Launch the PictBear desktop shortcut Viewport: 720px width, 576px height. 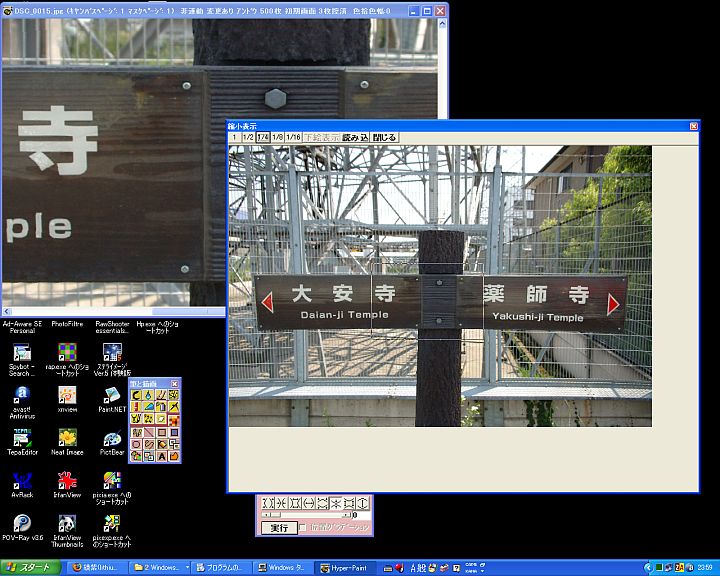coord(111,439)
